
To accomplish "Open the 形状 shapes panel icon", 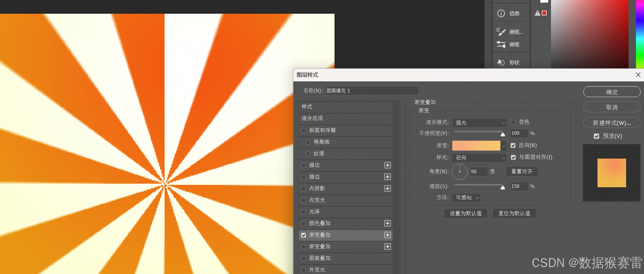I will [501, 62].
